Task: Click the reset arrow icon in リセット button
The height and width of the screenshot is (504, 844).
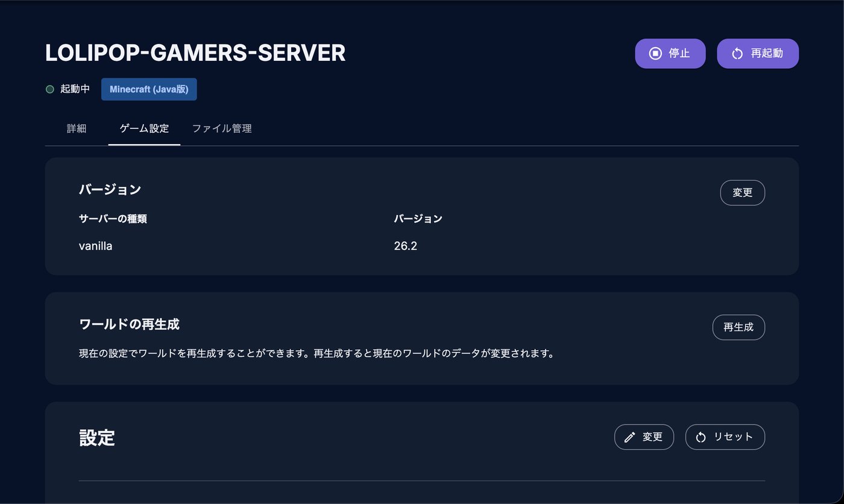Action: pos(701,437)
